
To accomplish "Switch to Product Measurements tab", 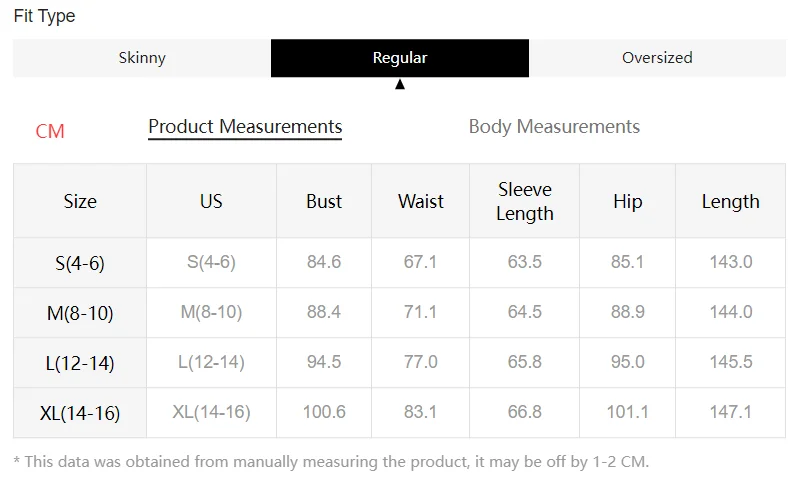I will [245, 127].
